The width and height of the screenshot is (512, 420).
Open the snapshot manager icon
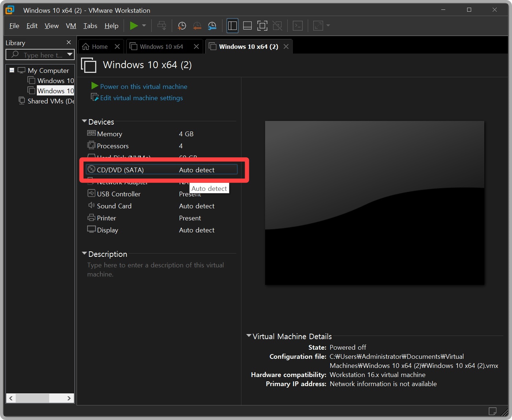click(x=212, y=25)
